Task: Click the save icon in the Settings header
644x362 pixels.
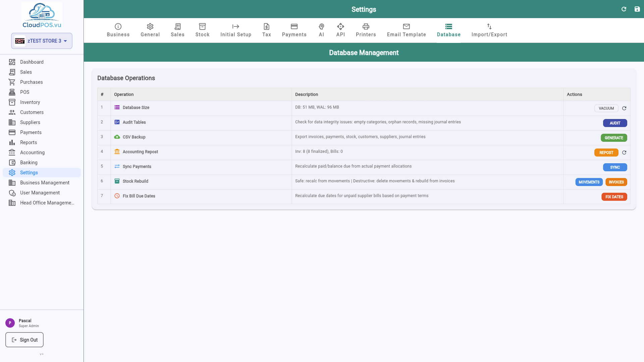Action: pos(637,9)
